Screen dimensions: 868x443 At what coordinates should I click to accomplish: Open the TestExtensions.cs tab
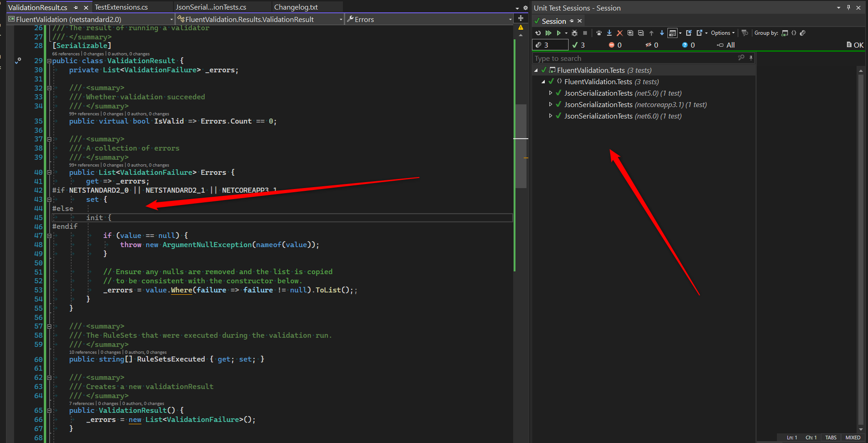coord(121,7)
